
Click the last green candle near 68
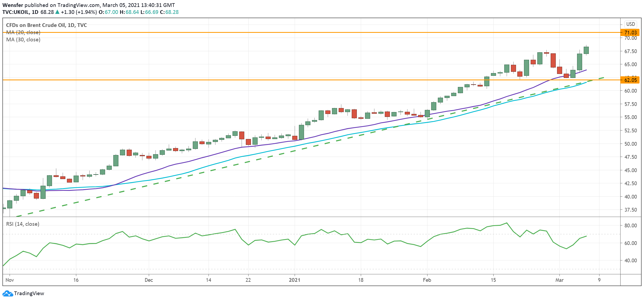pyautogui.click(x=586, y=50)
